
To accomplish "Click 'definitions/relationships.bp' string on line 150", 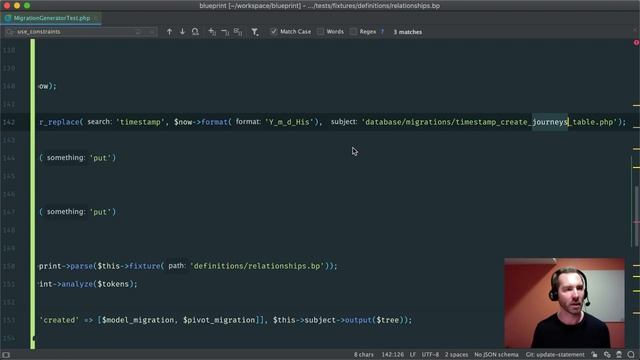I will pos(258,266).
